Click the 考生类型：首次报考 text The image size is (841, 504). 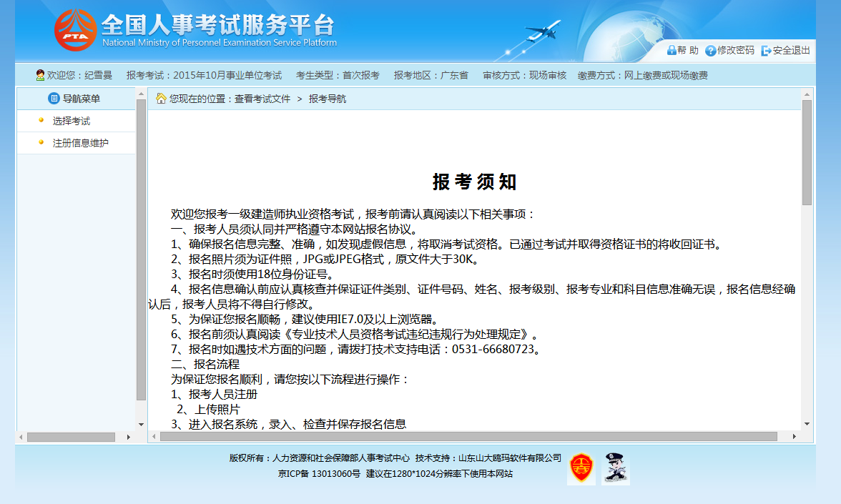pyautogui.click(x=338, y=76)
